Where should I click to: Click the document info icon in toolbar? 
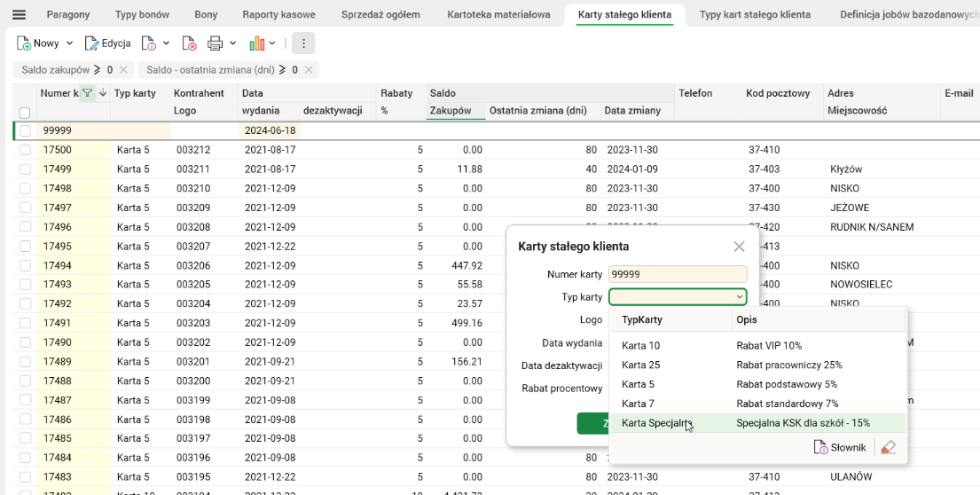tap(149, 43)
